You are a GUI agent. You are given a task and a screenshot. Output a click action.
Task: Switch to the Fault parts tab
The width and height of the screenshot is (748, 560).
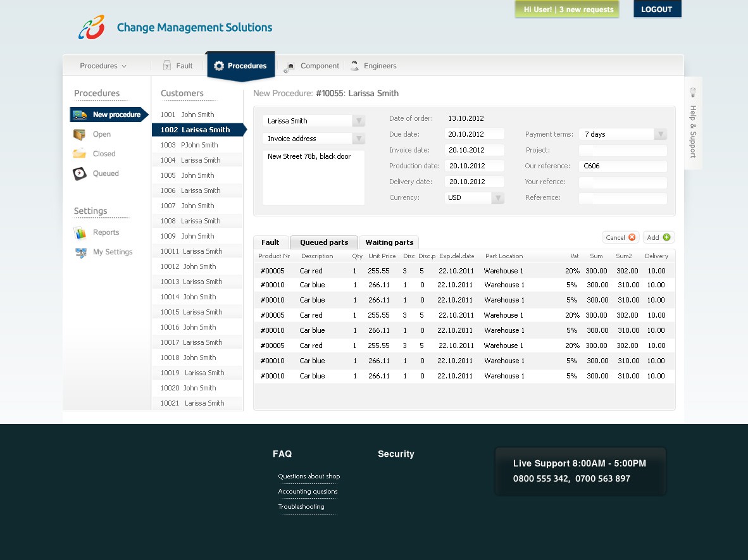click(x=270, y=242)
